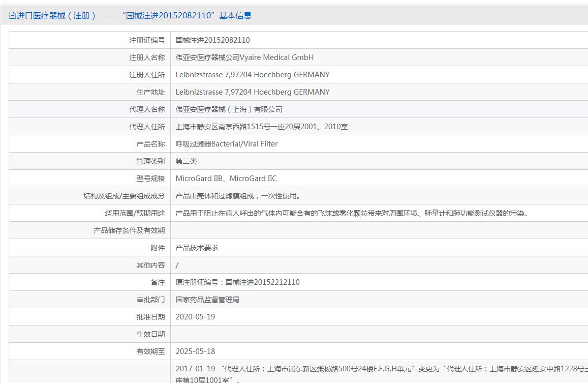Select the address value in the 生产地址 row
The image size is (588, 383).
pyautogui.click(x=253, y=92)
